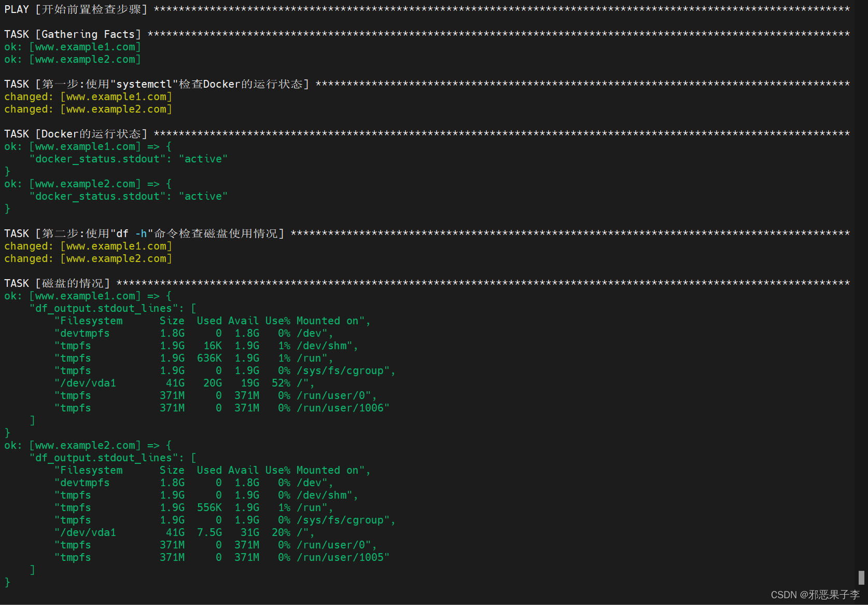Click the tmpfs row with 636K used
Image resolution: width=868 pixels, height=605 pixels.
pos(193,358)
